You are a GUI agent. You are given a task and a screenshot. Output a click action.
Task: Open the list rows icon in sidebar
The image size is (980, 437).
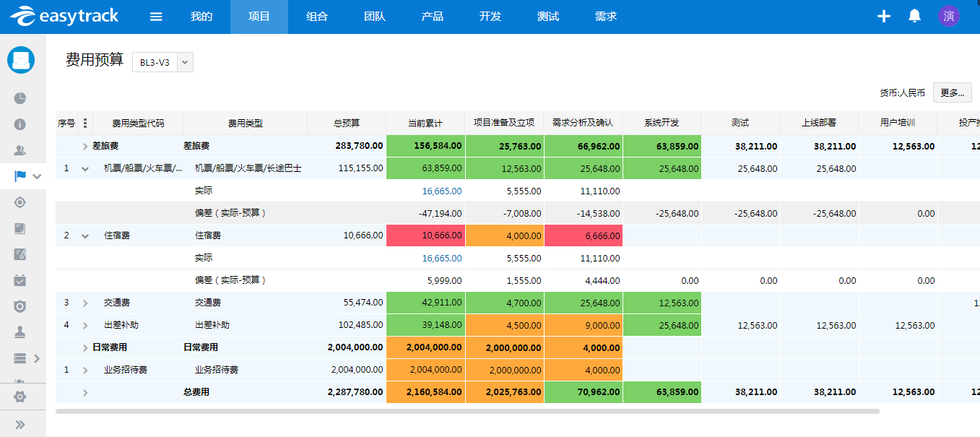click(x=20, y=358)
